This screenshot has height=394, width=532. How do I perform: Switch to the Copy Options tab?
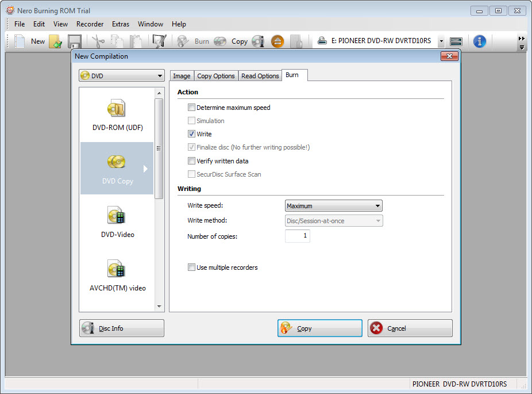(x=216, y=76)
